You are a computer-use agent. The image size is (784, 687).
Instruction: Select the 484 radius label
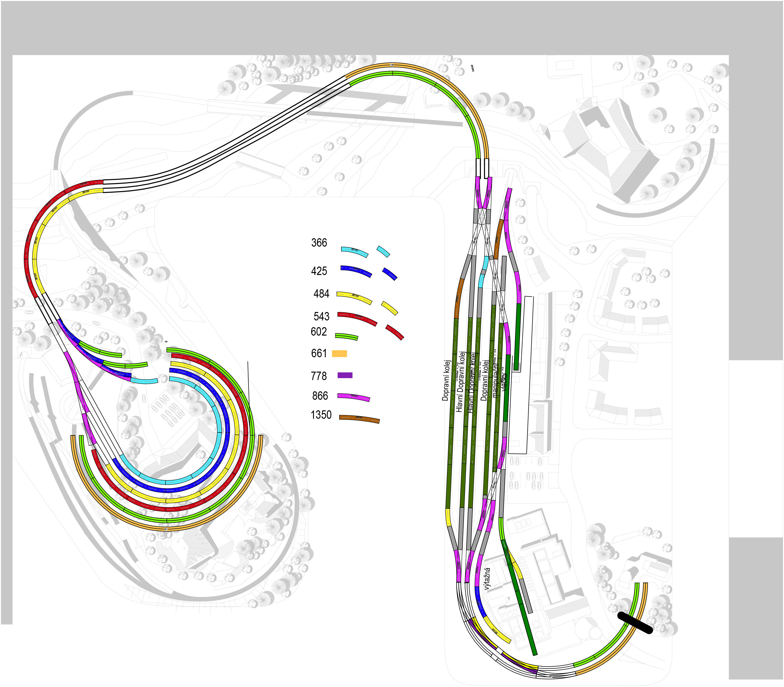click(321, 294)
